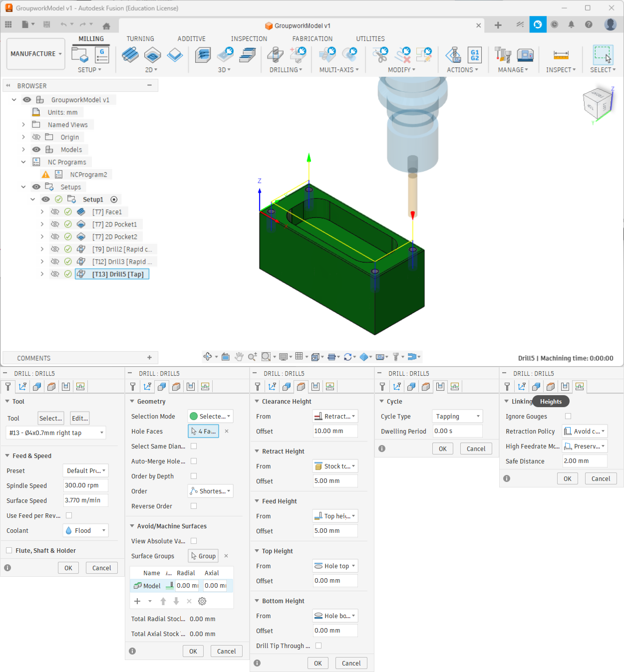Click the Measure icon in Inspect

[561, 55]
